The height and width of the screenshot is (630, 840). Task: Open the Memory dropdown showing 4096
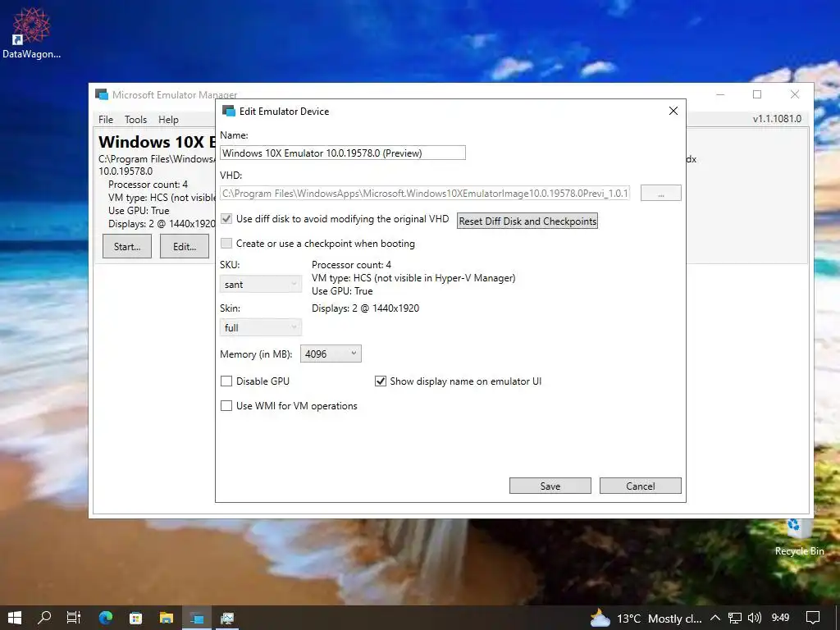click(x=331, y=354)
